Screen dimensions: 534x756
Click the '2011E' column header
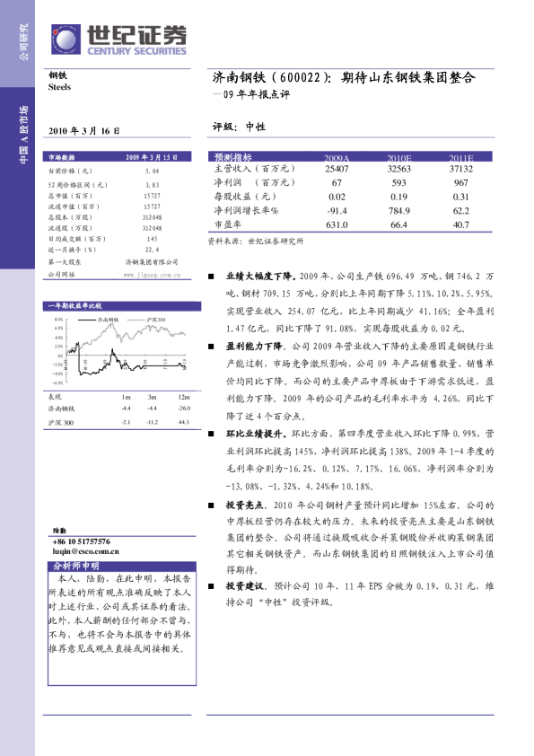pyautogui.click(x=461, y=158)
